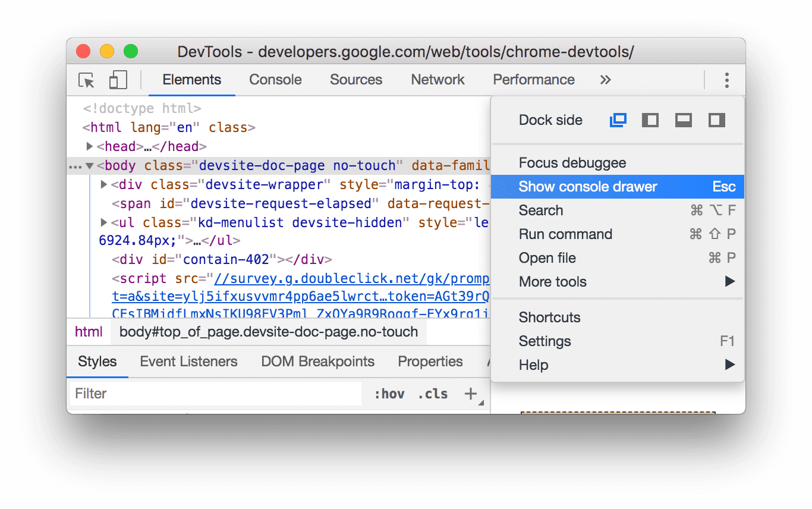Dock DevTools to the bottom

(x=683, y=120)
